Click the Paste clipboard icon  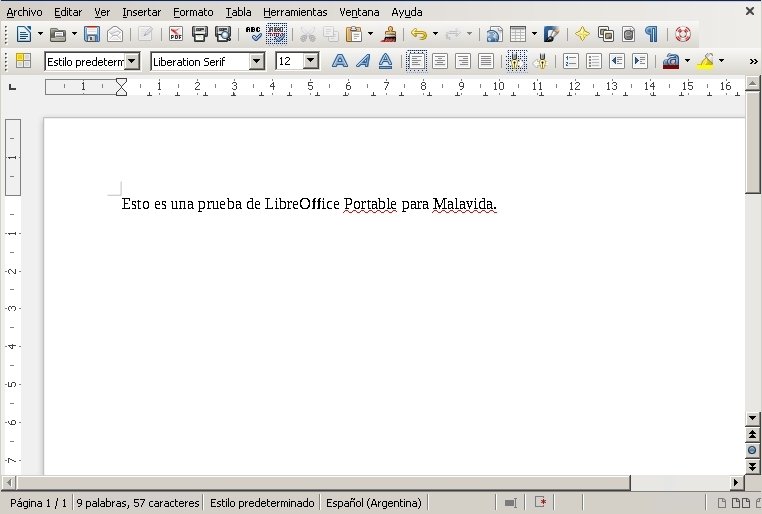coord(354,34)
